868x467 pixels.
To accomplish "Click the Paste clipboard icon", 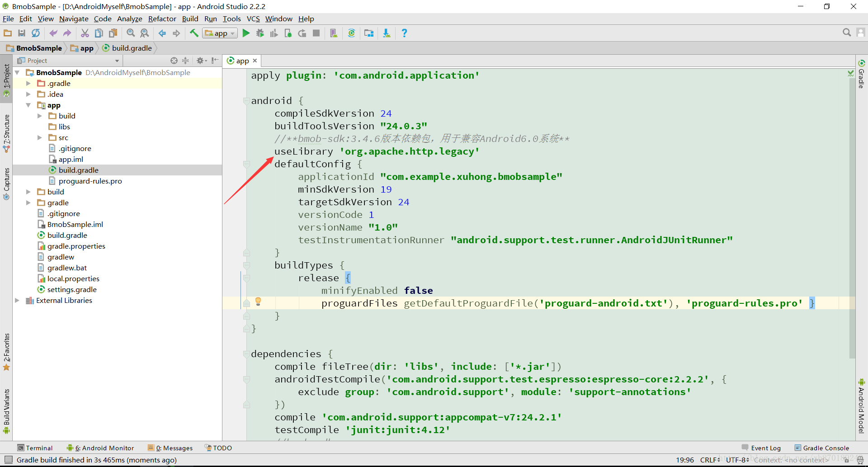I will click(x=113, y=33).
